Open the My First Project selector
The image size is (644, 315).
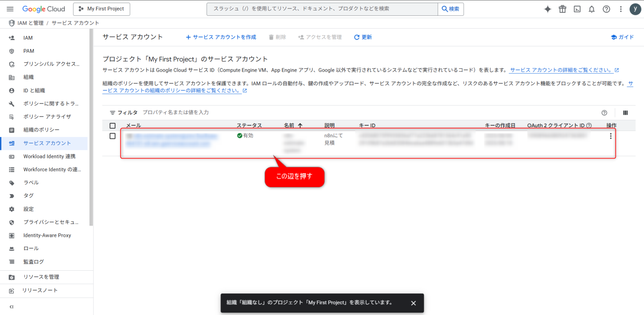101,9
